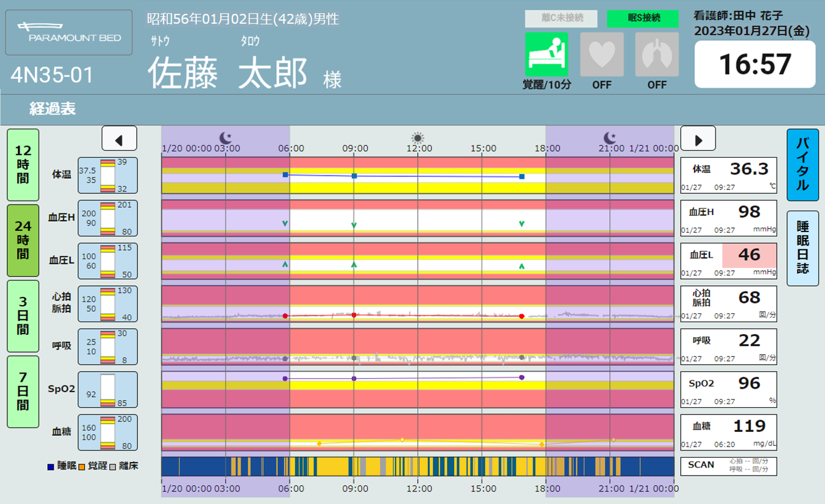Toggle the lungs respiration monitor icon

[x=657, y=54]
